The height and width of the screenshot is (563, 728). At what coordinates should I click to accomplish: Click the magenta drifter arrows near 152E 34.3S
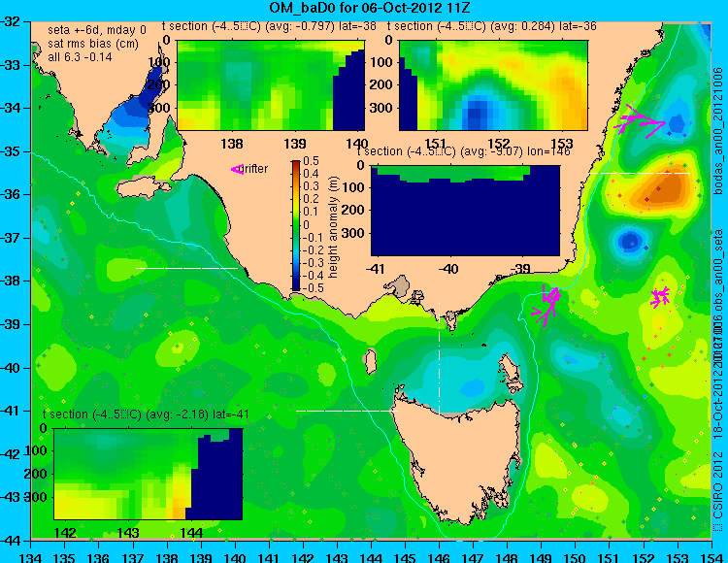click(x=640, y=120)
